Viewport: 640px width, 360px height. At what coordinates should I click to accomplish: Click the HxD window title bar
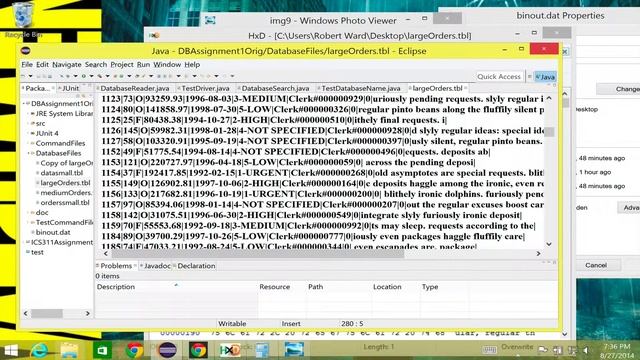tap(359, 36)
